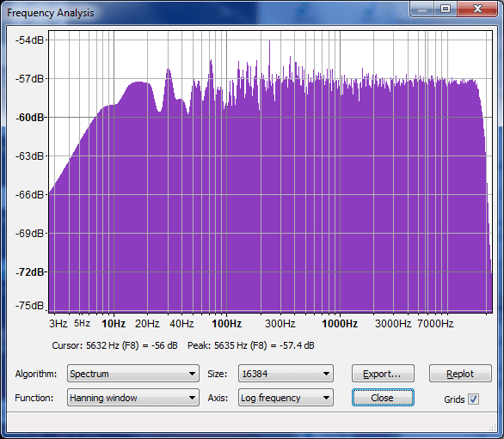Viewport: 504px width, 439px height.
Task: Click the 300Hz frequency axis label
Action: coord(280,323)
